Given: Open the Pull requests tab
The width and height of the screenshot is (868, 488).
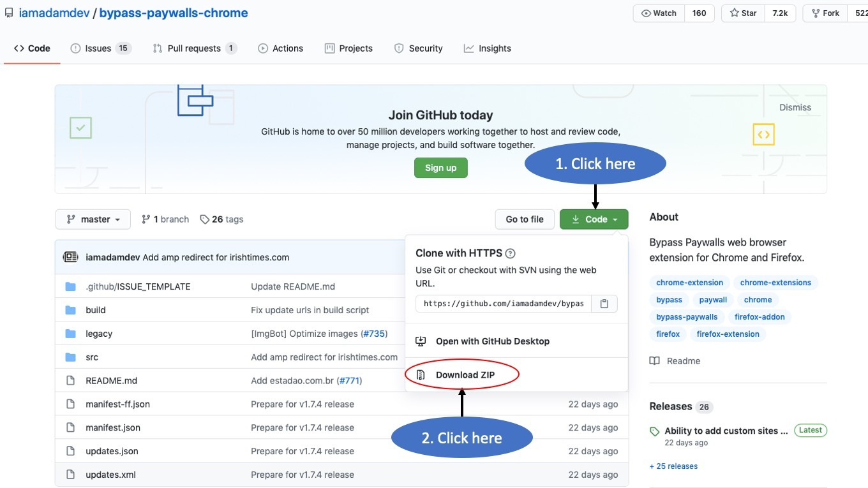Looking at the screenshot, I should click(x=194, y=48).
